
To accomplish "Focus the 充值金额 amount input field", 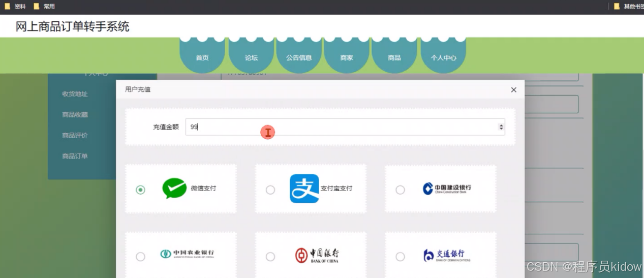I will [345, 127].
